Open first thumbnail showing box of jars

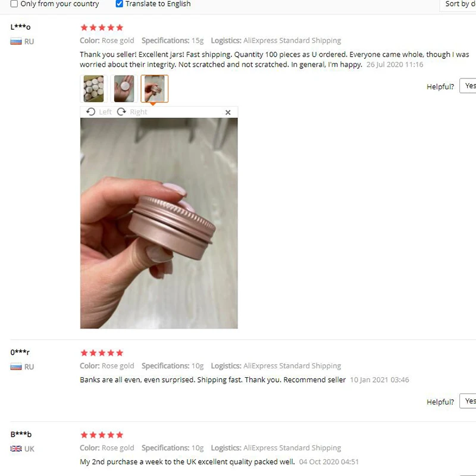(x=93, y=89)
